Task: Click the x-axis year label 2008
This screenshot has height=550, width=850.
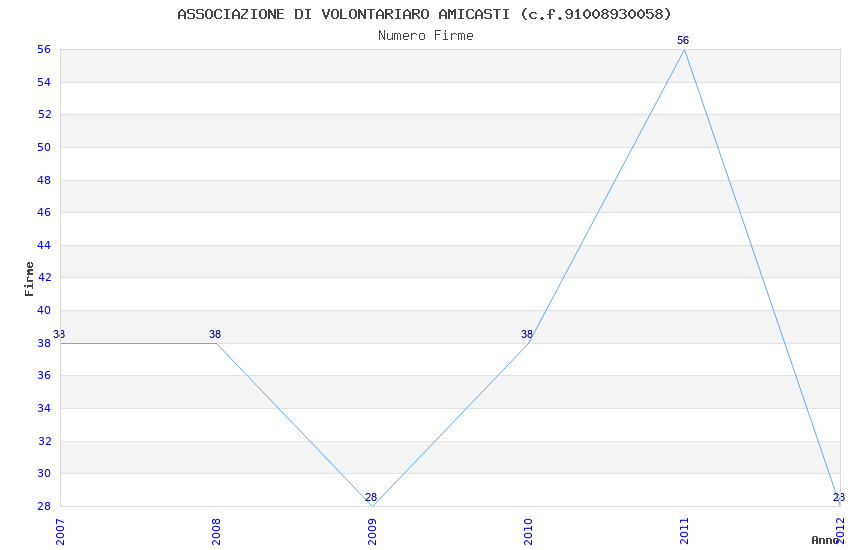Action: click(x=216, y=532)
